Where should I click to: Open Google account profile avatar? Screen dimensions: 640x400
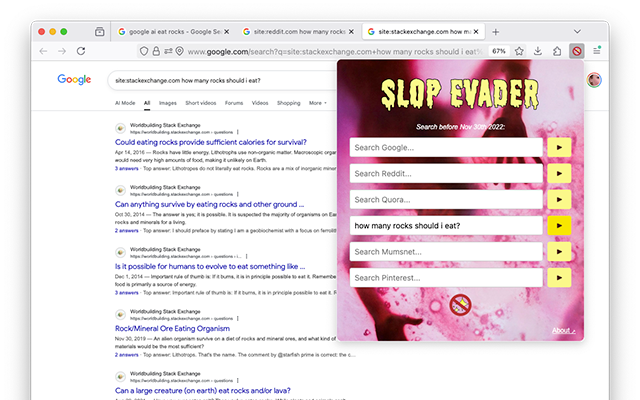593,80
